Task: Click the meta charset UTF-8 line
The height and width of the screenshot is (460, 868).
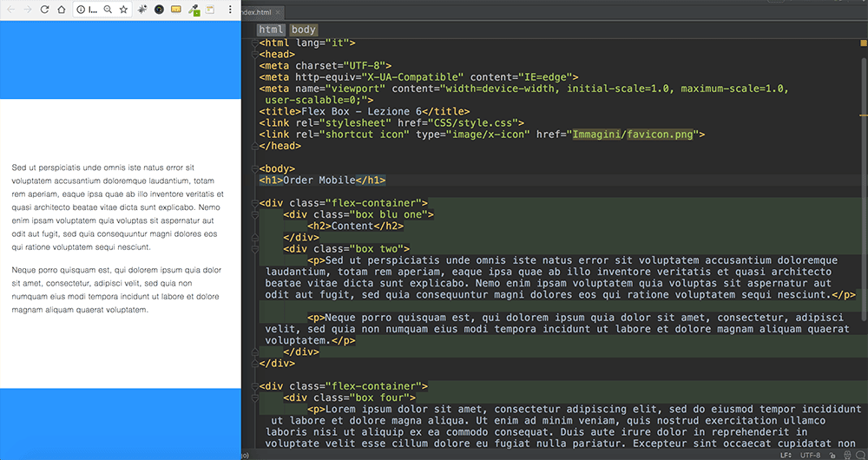Action: (325, 65)
